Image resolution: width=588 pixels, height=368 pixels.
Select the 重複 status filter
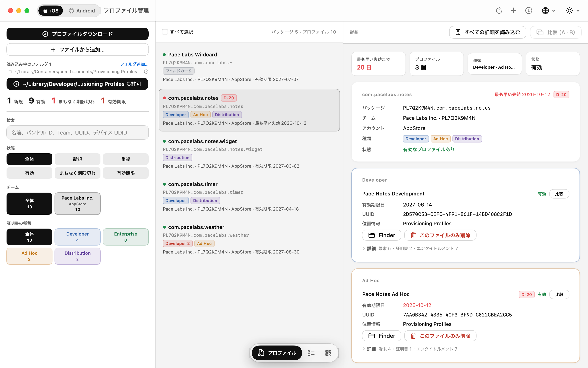(x=126, y=159)
